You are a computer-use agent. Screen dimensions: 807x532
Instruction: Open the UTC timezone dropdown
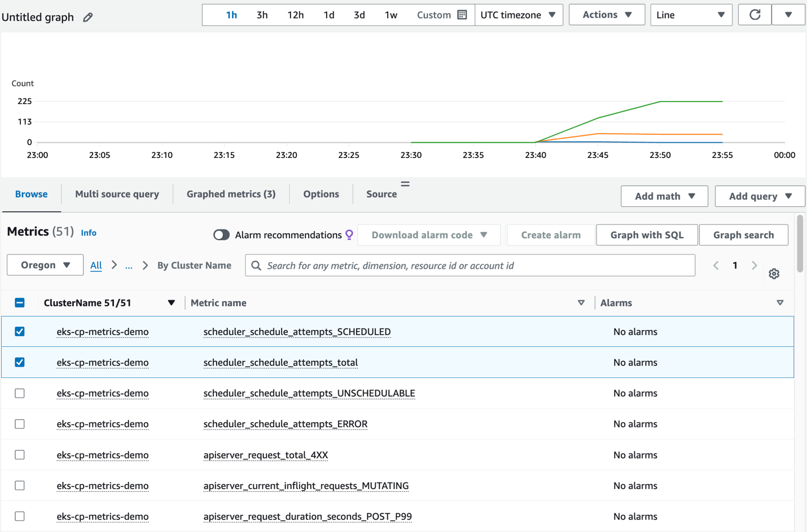point(519,15)
